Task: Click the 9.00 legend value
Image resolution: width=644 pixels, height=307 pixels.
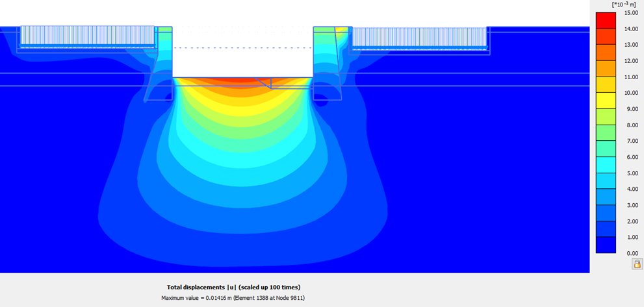Action: [x=631, y=109]
